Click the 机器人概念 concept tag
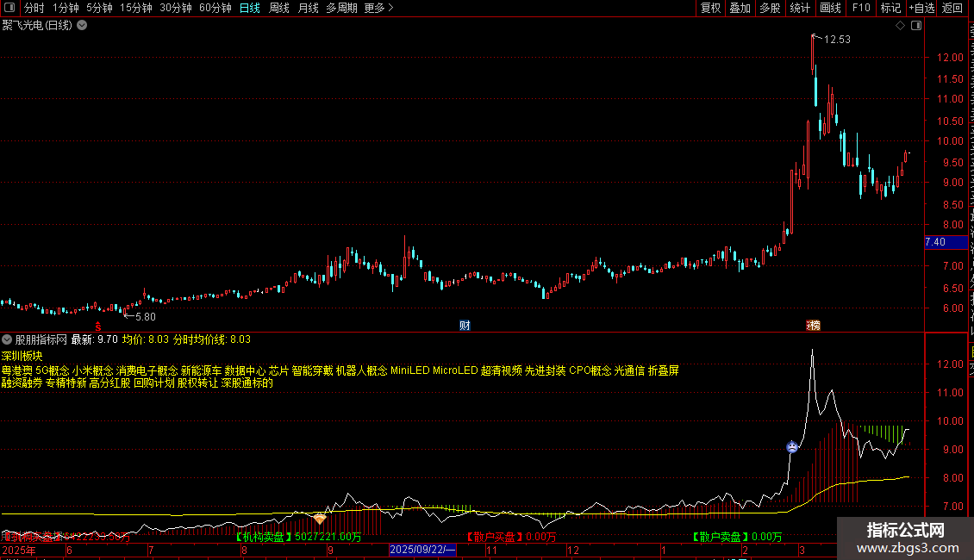This screenshot has height=560, width=974. point(361,370)
